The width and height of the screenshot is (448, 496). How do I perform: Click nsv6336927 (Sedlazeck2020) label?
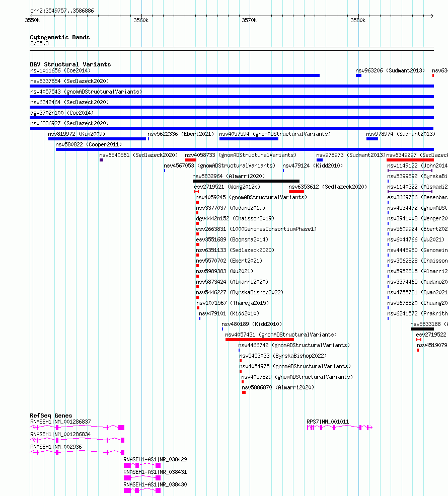(x=69, y=123)
